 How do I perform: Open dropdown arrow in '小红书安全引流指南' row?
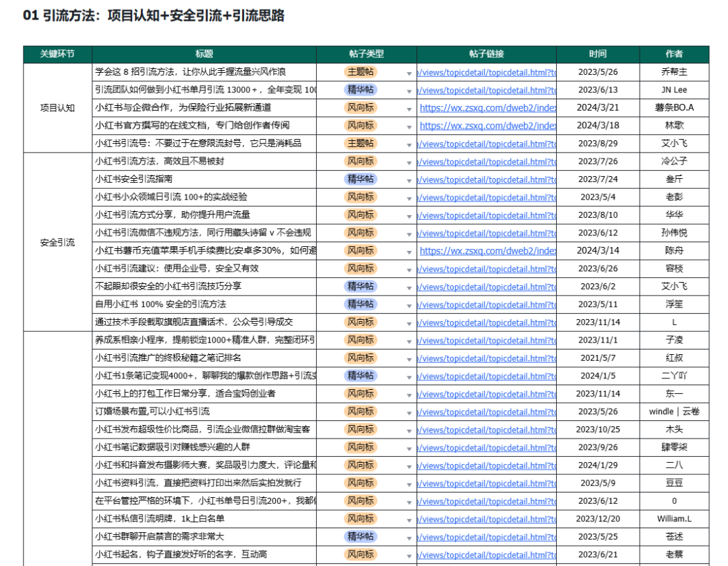click(409, 181)
